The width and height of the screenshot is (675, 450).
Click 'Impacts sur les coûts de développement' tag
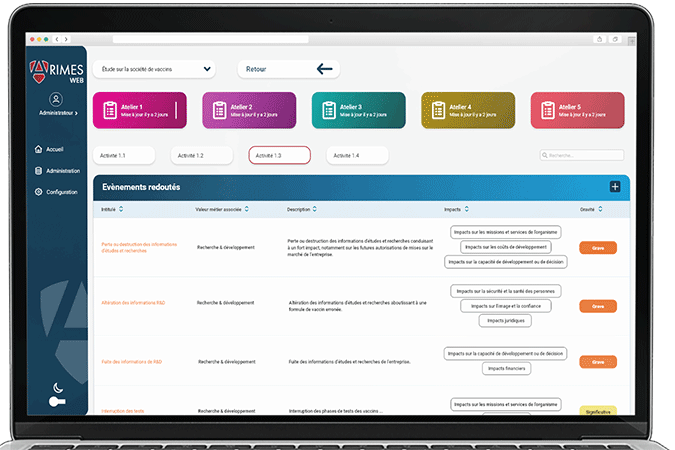(506, 247)
